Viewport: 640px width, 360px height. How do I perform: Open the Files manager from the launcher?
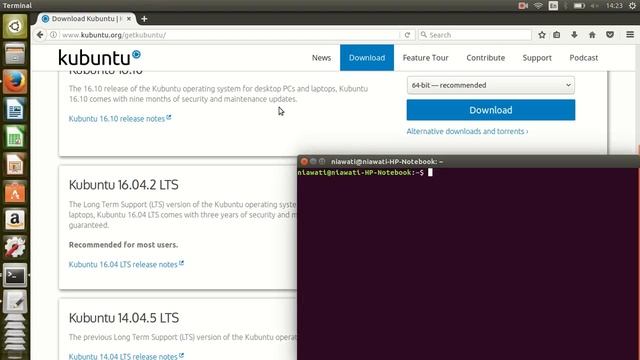click(x=15, y=54)
